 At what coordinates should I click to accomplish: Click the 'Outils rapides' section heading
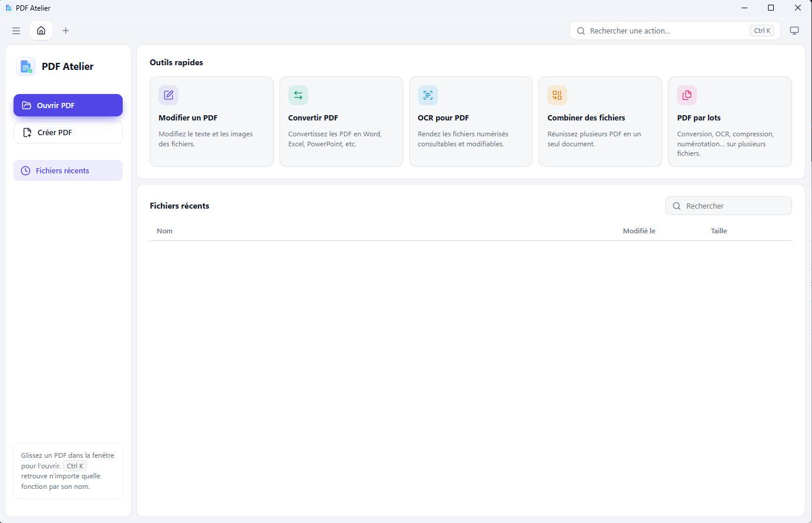pyautogui.click(x=176, y=62)
